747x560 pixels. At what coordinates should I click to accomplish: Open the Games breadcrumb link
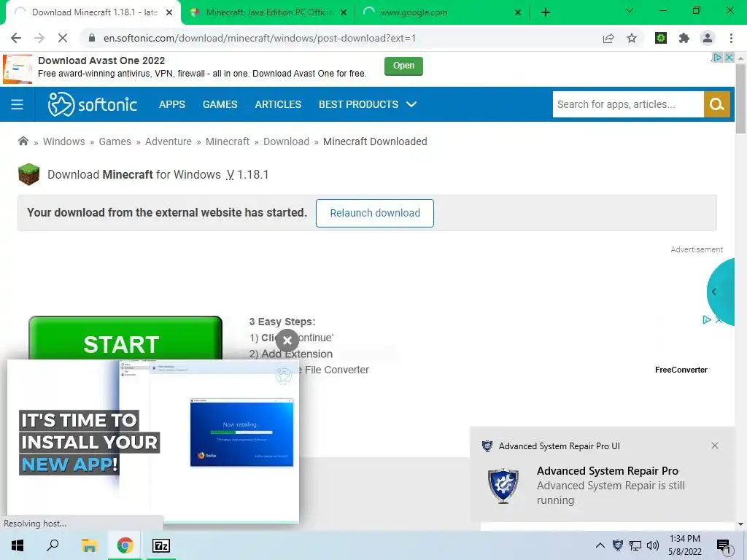(x=115, y=141)
